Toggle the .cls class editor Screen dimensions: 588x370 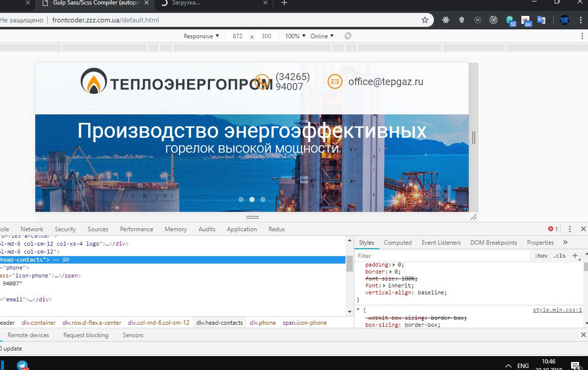560,256
